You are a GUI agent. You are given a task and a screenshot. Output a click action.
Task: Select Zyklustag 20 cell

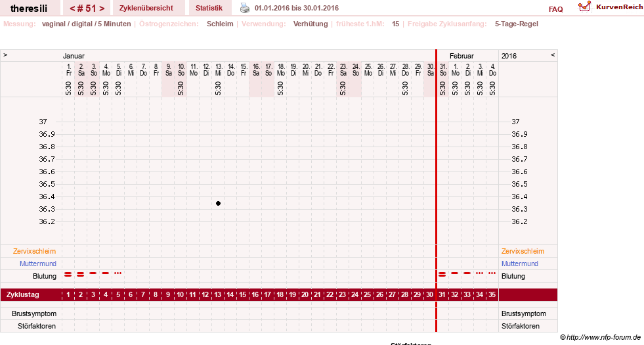tap(305, 294)
